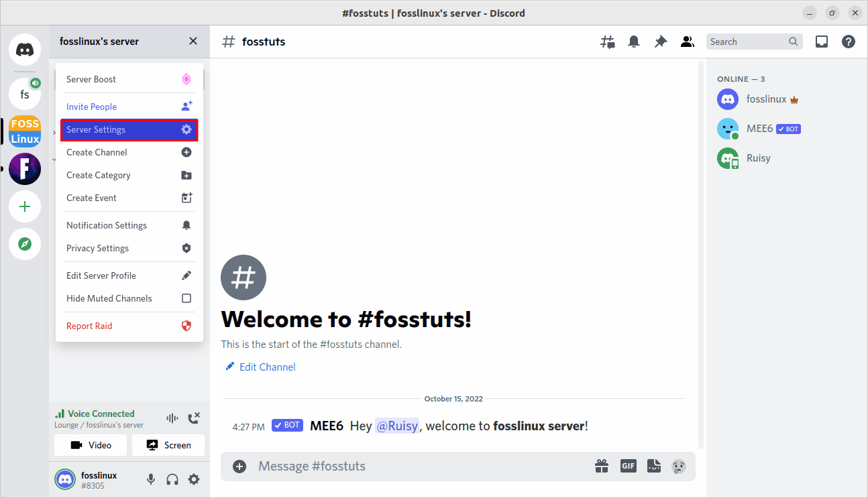868x498 pixels.
Task: Toggle headphones deafen
Action: click(x=172, y=479)
